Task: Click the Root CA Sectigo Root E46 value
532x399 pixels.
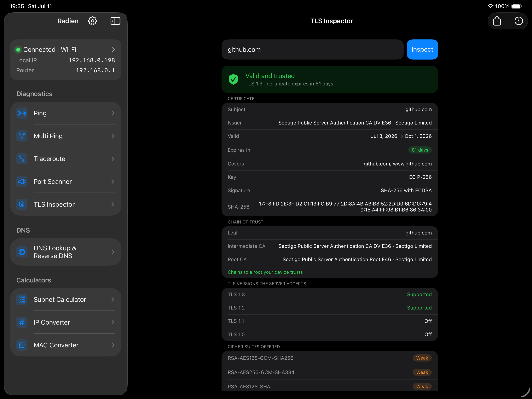Action: [x=357, y=259]
